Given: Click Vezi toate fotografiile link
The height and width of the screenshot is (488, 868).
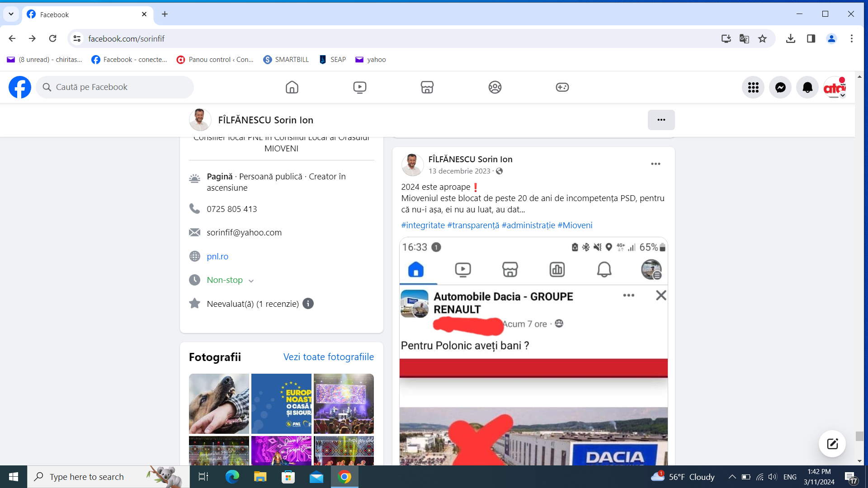Looking at the screenshot, I should point(328,357).
